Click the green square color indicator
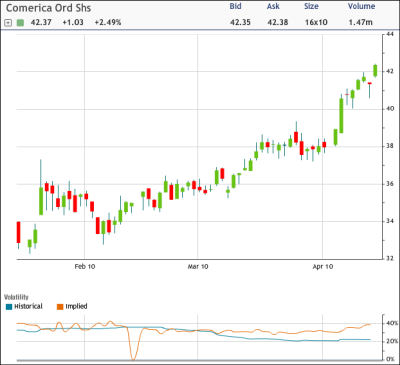This screenshot has width=400, height=365. coord(21,23)
